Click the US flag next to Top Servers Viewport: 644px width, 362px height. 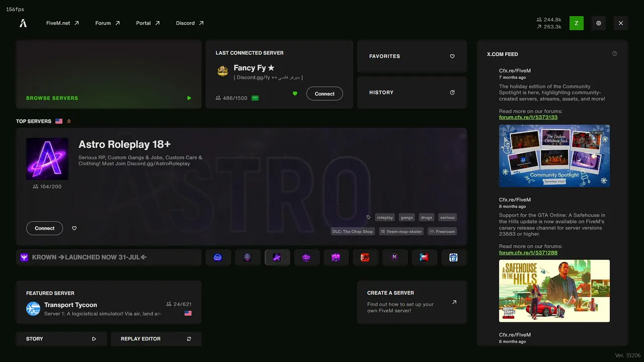(59, 121)
